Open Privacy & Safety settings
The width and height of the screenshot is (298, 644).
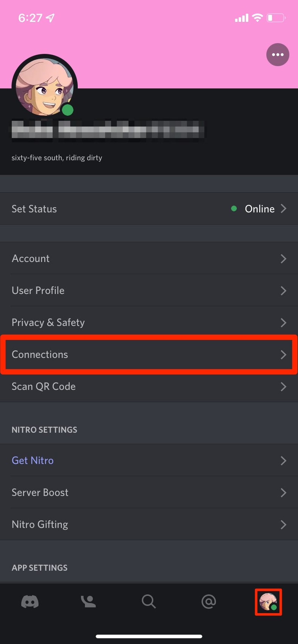(48, 322)
